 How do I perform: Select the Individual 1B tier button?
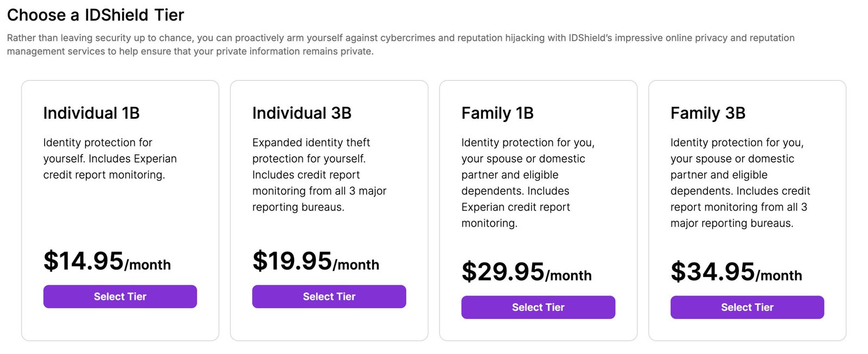pyautogui.click(x=120, y=297)
